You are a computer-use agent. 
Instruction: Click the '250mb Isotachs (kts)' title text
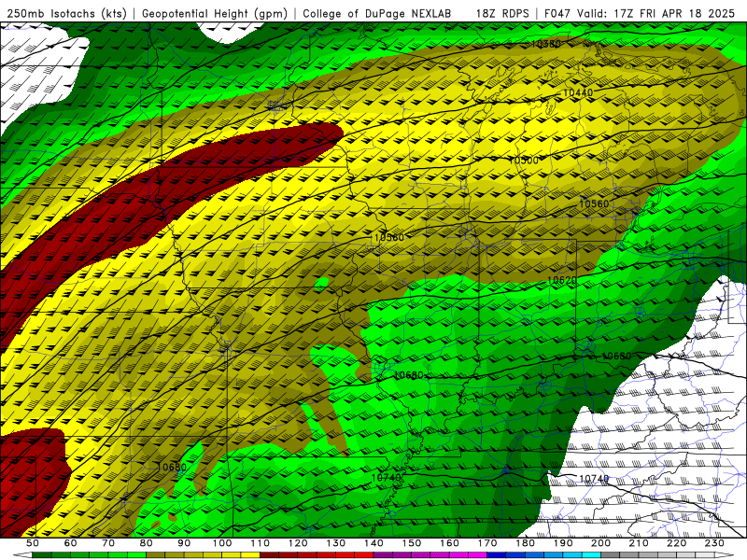tap(67, 14)
